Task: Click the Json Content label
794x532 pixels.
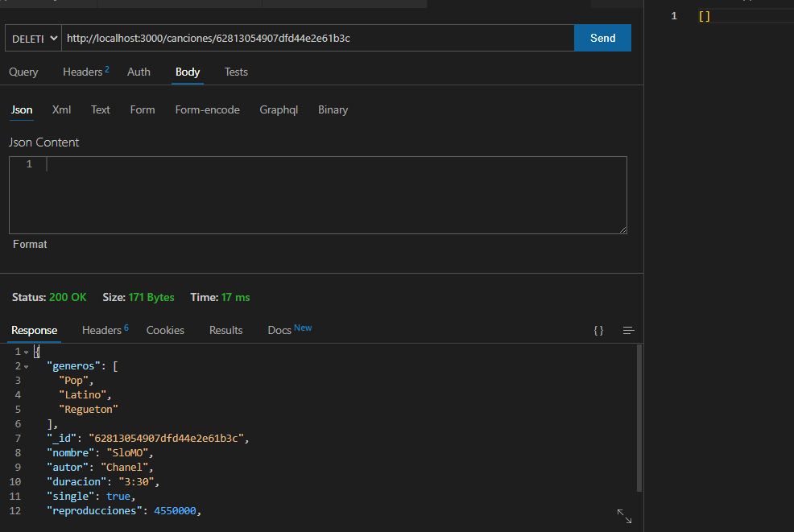Action: coord(44,142)
